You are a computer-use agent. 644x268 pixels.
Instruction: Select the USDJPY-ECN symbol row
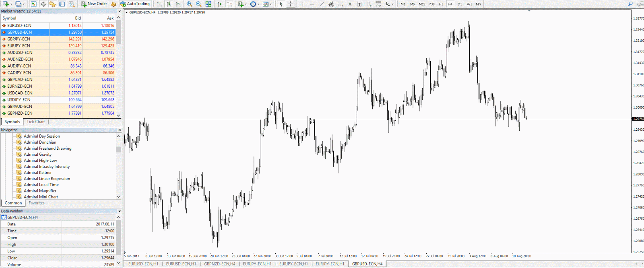click(x=58, y=100)
